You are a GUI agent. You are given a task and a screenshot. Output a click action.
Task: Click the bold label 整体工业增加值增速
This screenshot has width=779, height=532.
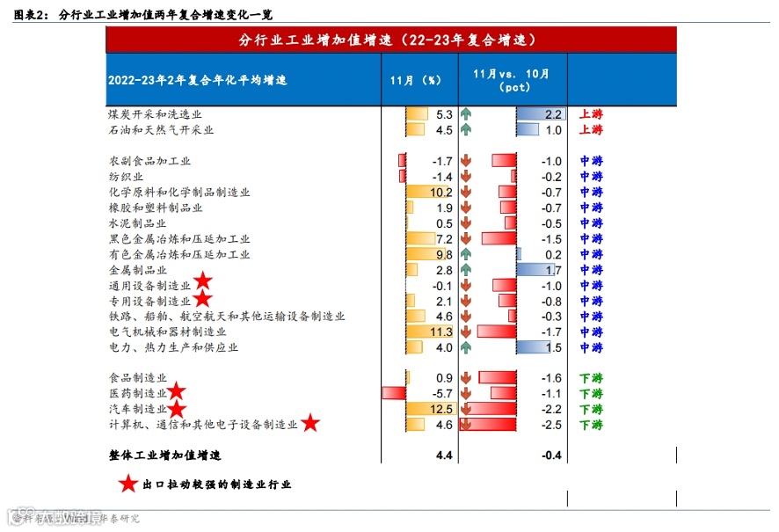[165, 455]
